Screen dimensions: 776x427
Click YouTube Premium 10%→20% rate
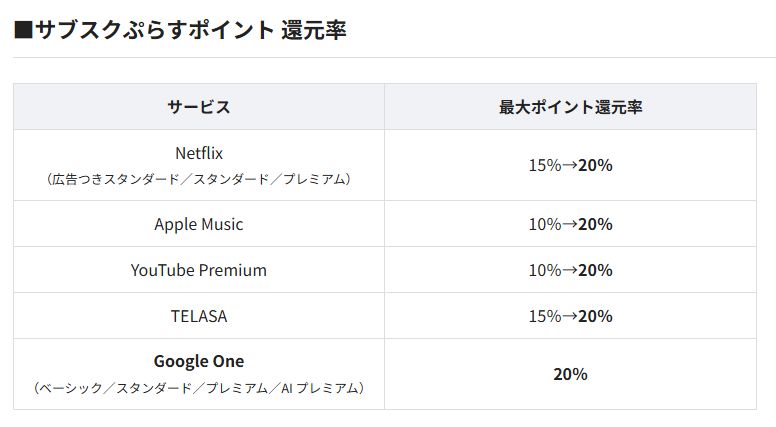[x=570, y=270]
